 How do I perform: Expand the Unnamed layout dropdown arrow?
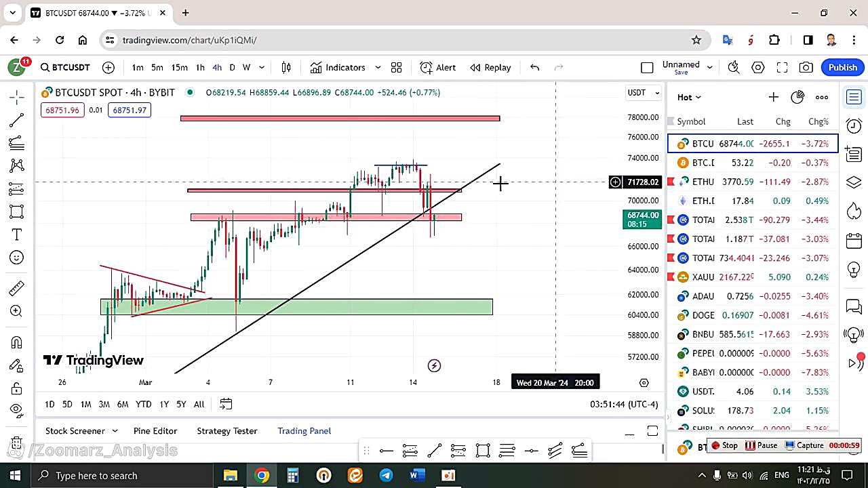(x=710, y=67)
